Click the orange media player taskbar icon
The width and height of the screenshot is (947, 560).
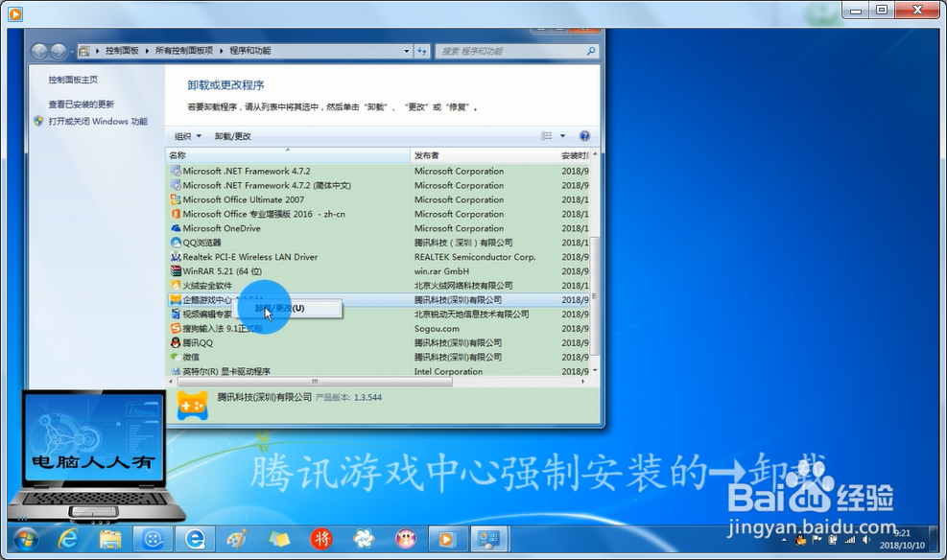point(446,539)
